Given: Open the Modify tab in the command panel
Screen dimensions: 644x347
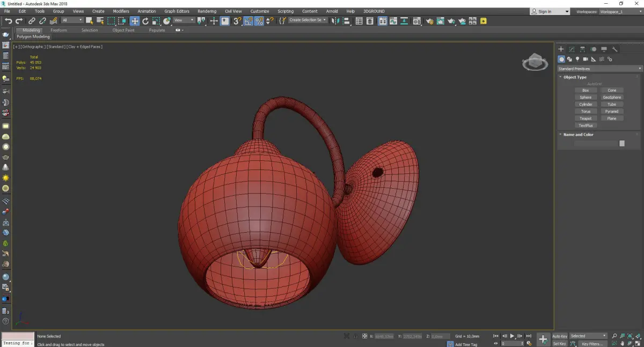Looking at the screenshot, I should point(572,49).
